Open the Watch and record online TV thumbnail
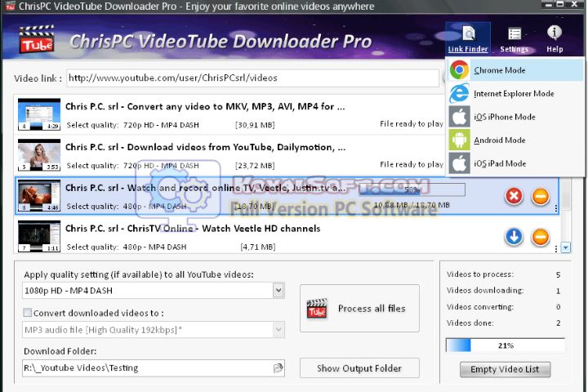The image size is (588, 392). [39, 196]
